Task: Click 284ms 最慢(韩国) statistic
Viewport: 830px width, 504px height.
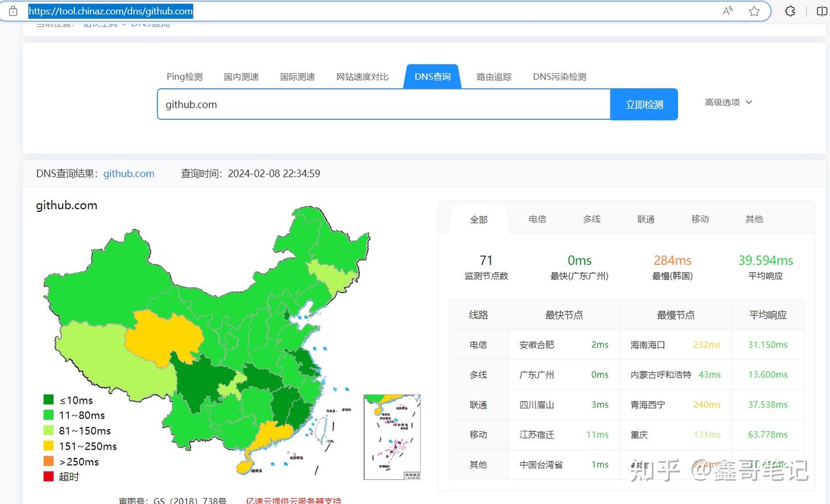Action: (x=673, y=267)
